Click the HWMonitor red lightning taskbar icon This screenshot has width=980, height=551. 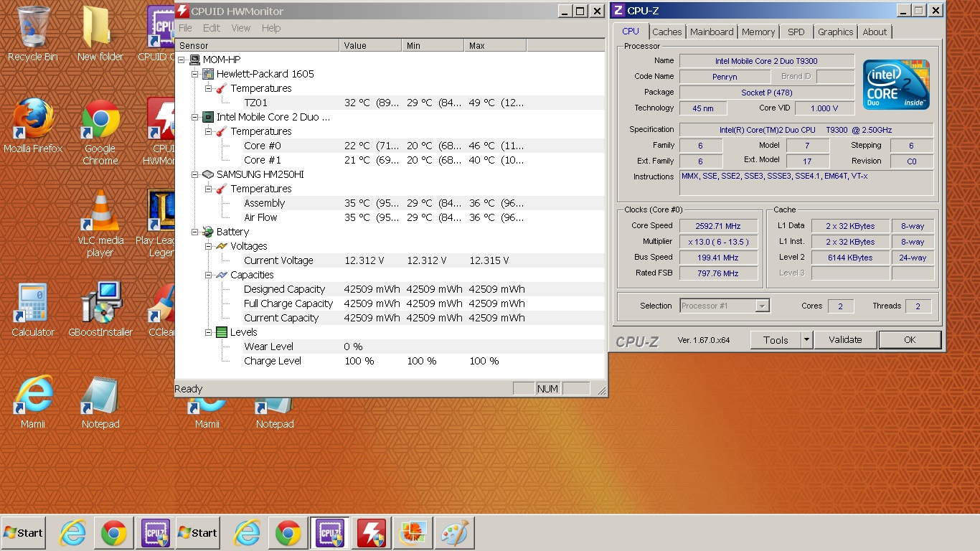pos(372,533)
